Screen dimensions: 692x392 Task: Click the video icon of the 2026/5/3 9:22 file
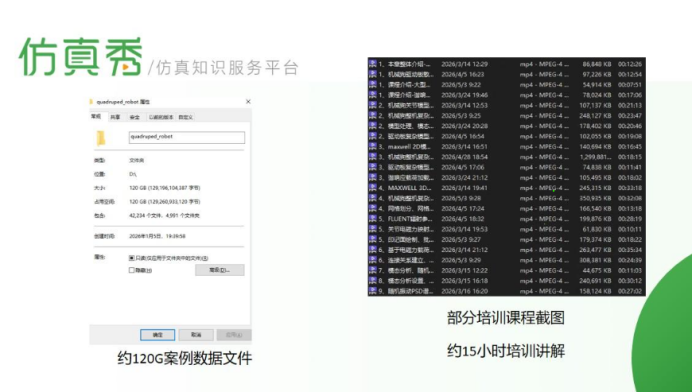(x=373, y=85)
